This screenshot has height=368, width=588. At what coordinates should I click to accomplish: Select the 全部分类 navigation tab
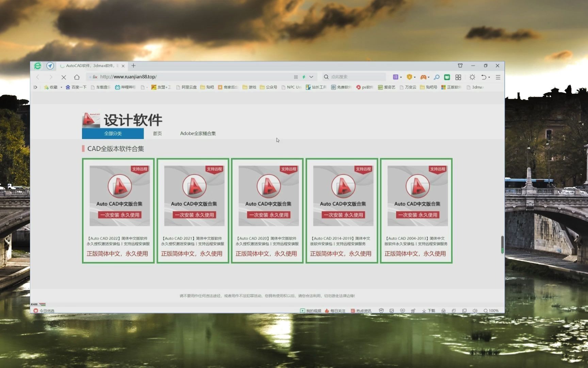[x=113, y=134]
